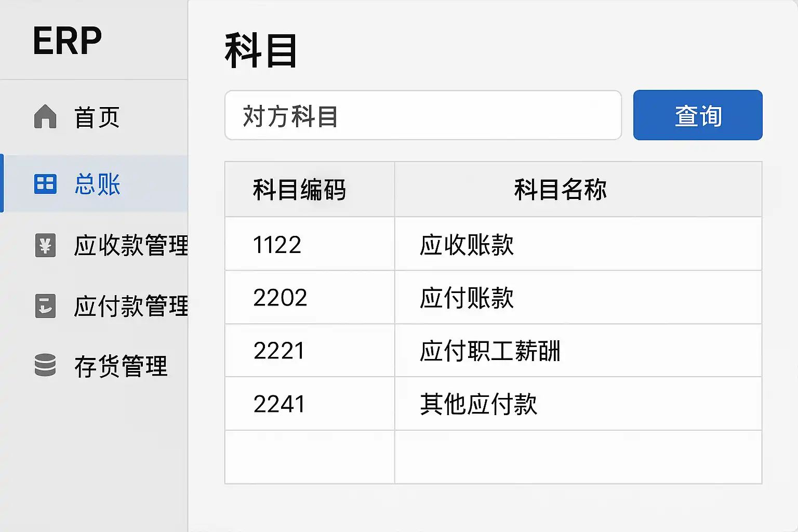Click the document icon for 应付款管理

click(x=45, y=305)
